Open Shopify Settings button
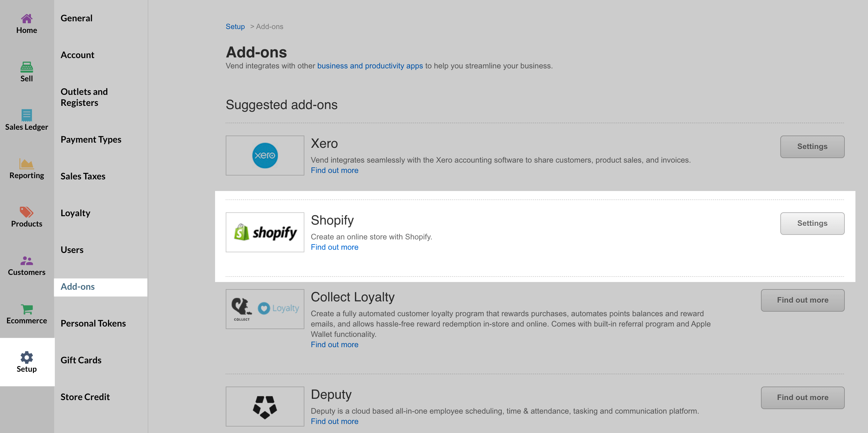This screenshot has height=433, width=868. tap(812, 223)
